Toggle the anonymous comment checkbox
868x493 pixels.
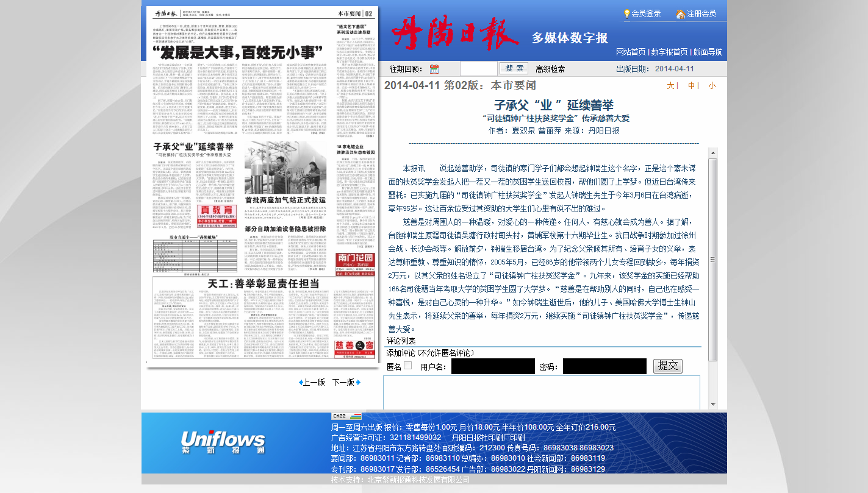point(408,366)
